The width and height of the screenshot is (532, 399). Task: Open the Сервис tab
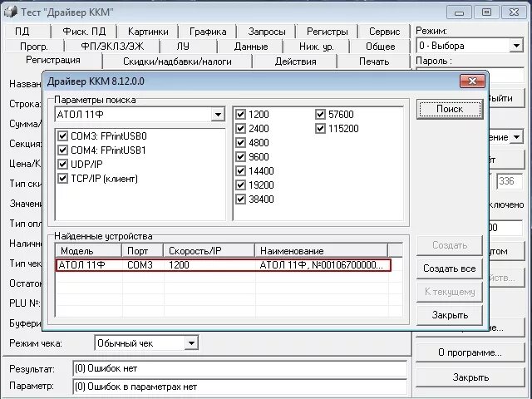coord(384,32)
